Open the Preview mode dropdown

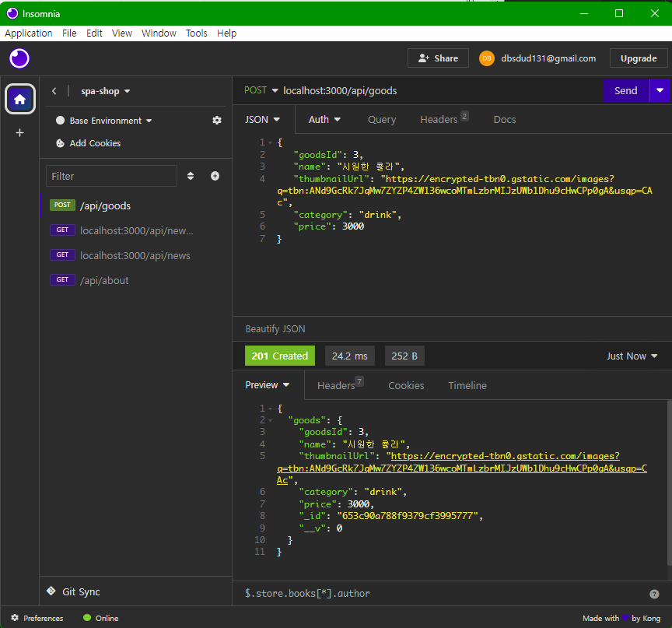point(267,385)
